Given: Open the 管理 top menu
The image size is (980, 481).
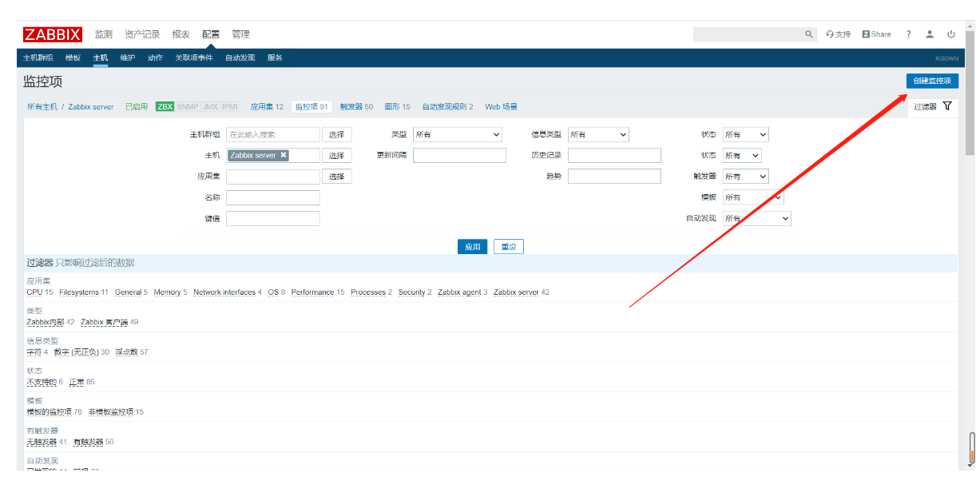Looking at the screenshot, I should click(x=240, y=34).
